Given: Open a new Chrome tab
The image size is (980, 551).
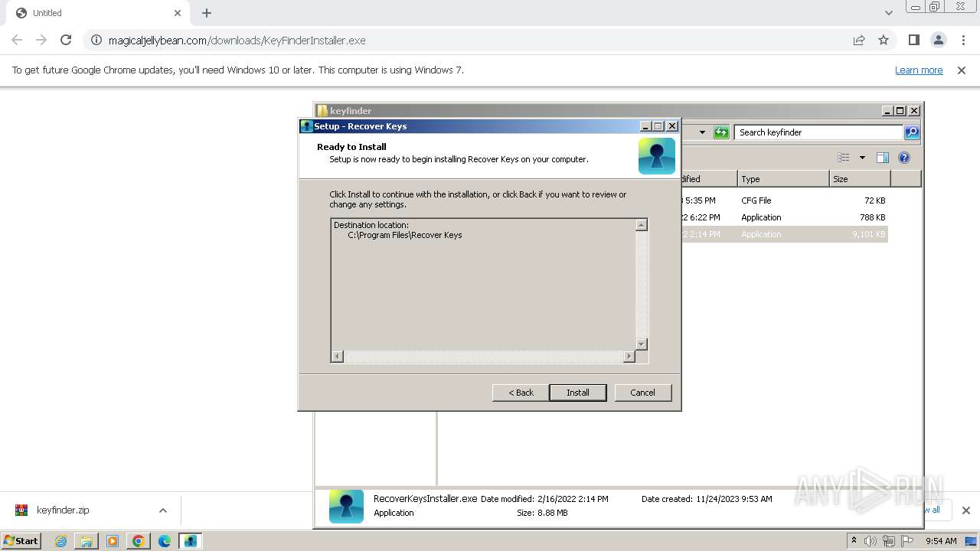Looking at the screenshot, I should tap(207, 13).
